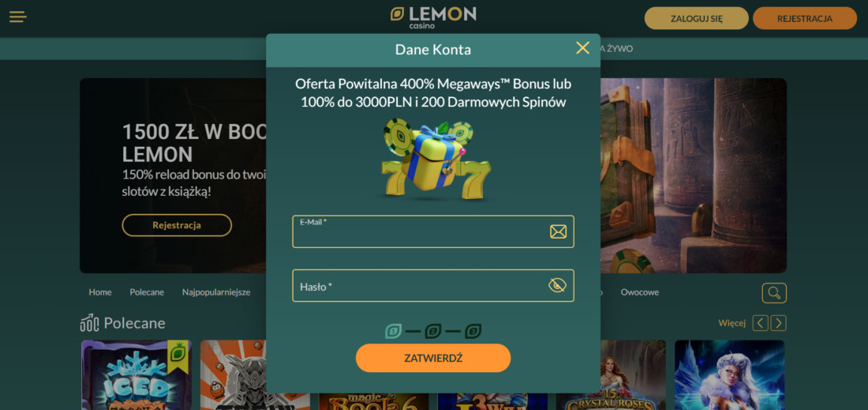The image size is (868, 410).
Task: Click the orange Zatwierdź button
Action: 433,358
